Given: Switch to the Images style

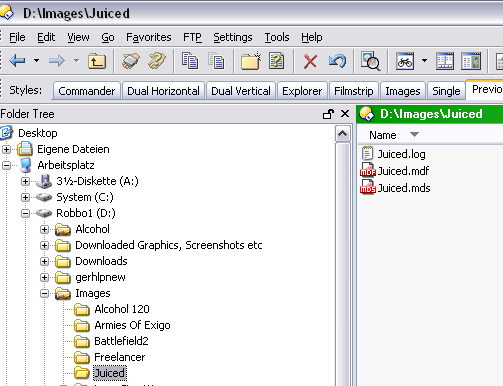Looking at the screenshot, I should coord(403,91).
